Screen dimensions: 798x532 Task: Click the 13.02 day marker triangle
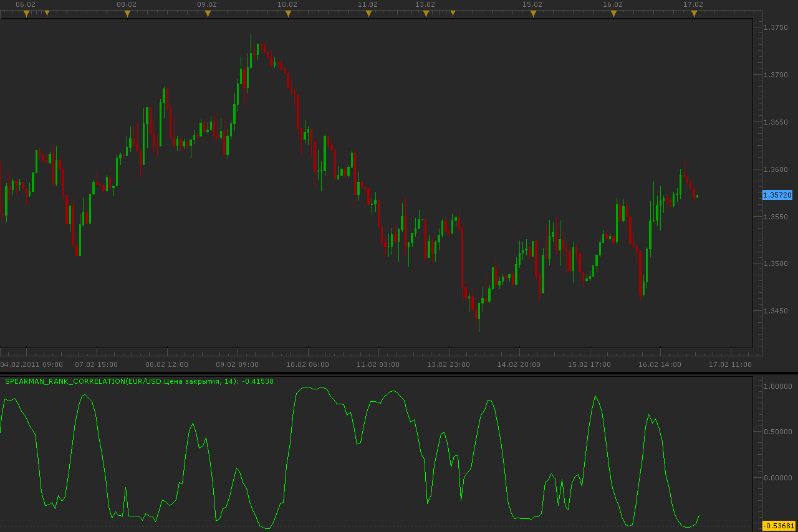[426, 13]
